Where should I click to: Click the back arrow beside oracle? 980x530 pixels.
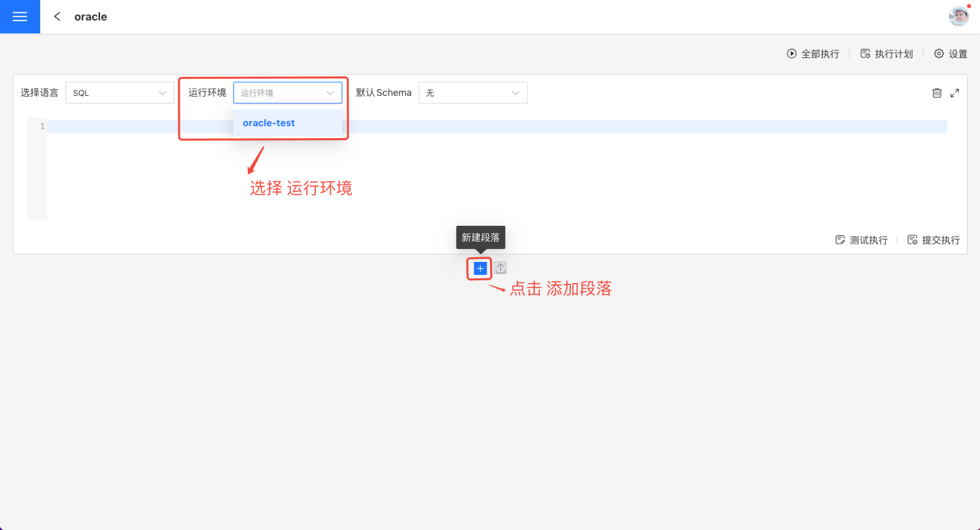pos(57,16)
